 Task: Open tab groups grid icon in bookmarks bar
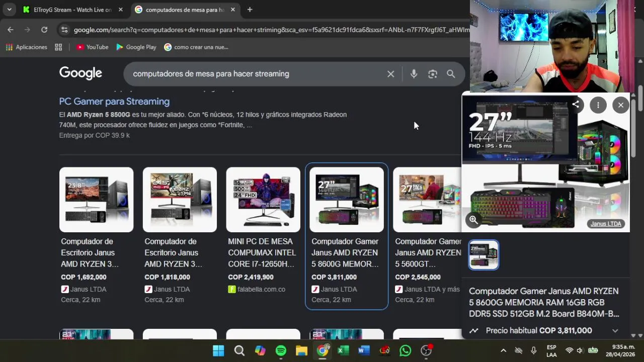pos(58,47)
